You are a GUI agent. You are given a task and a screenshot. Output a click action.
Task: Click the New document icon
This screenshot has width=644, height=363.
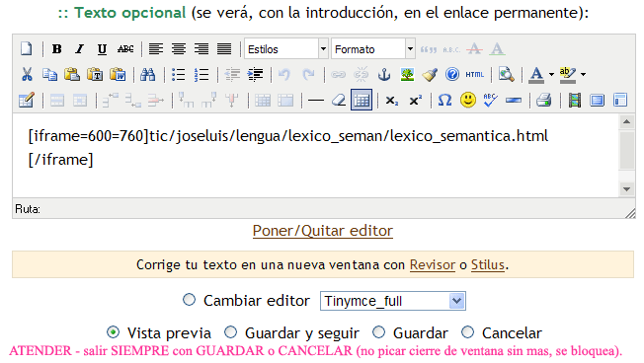(x=27, y=49)
